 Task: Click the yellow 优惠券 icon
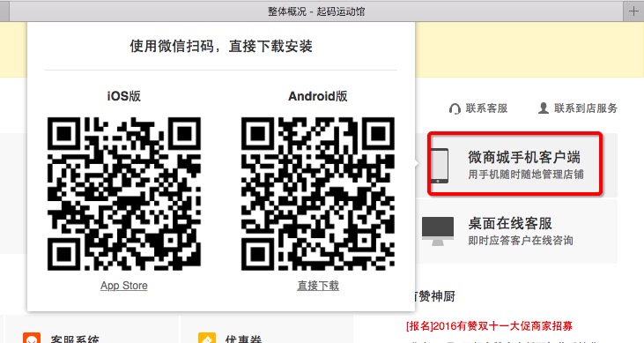(206, 338)
